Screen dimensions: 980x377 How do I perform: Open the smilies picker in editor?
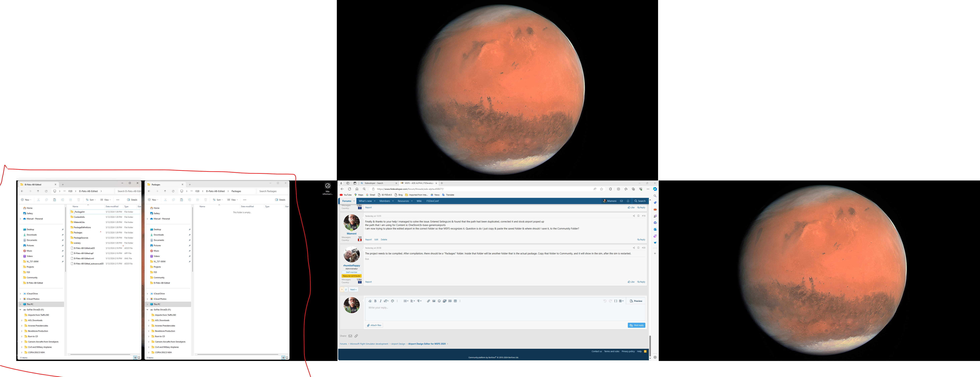439,301
